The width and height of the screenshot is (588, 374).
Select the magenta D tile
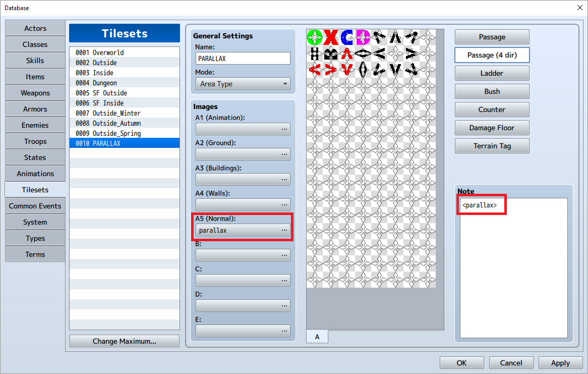coord(363,37)
